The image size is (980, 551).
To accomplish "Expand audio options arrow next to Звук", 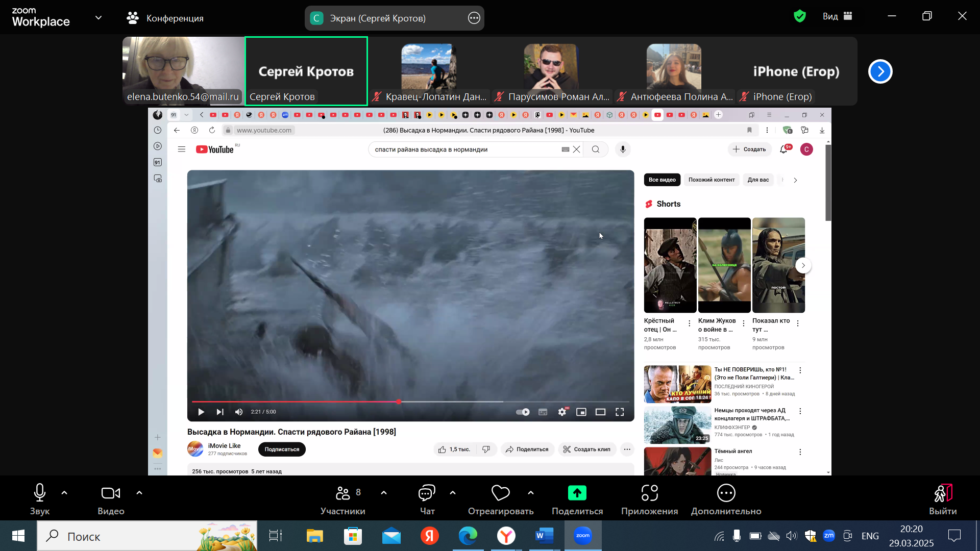I will coord(64,493).
